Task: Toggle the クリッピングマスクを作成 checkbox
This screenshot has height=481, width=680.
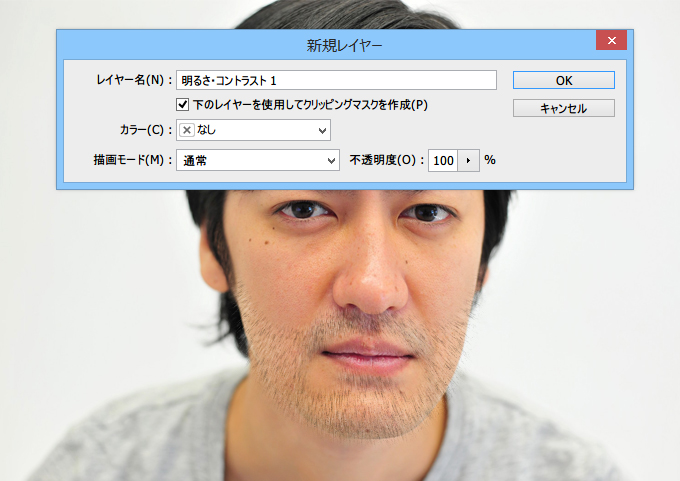Action: point(182,105)
